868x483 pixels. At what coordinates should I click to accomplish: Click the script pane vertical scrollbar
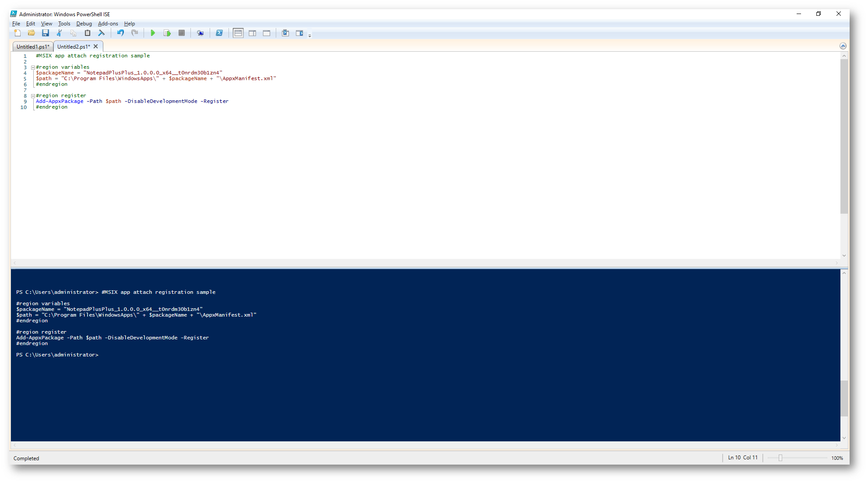(x=844, y=137)
